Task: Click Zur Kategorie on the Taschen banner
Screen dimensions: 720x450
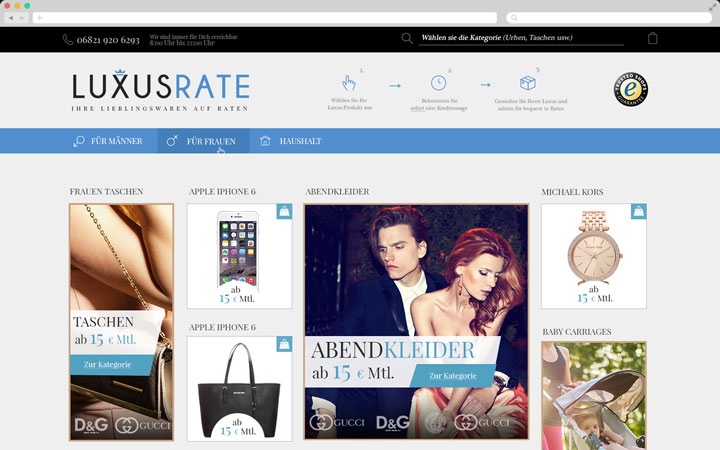Action: [x=110, y=365]
